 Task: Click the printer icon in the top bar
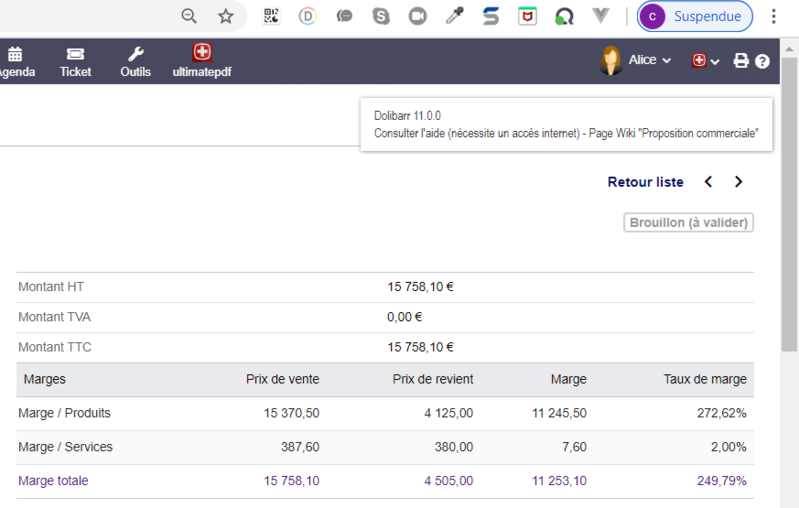[x=741, y=61]
